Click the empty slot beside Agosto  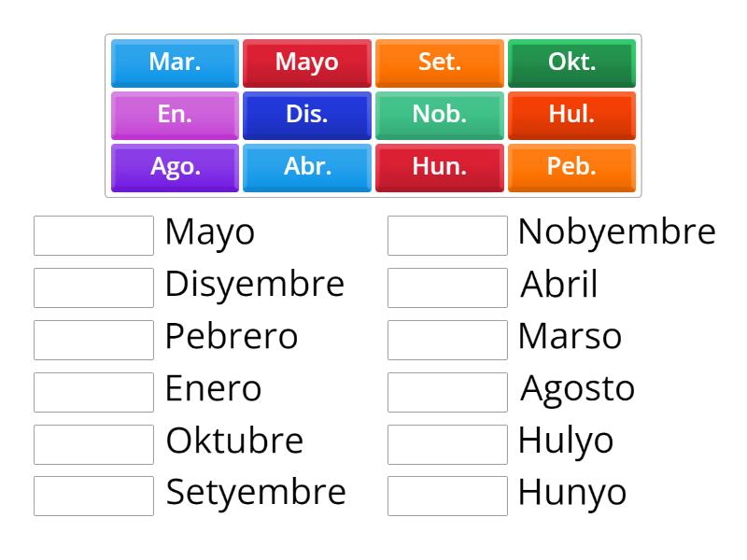pyautogui.click(x=447, y=392)
